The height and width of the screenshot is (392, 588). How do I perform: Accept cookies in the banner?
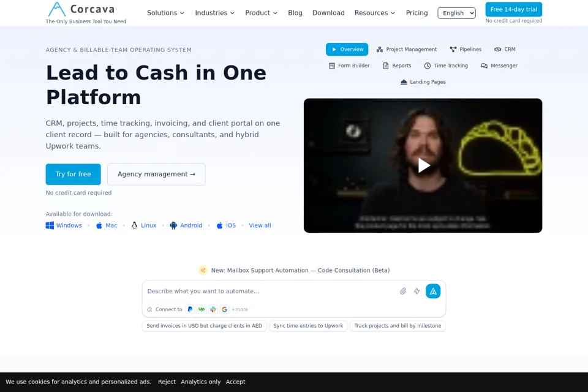coord(235,382)
